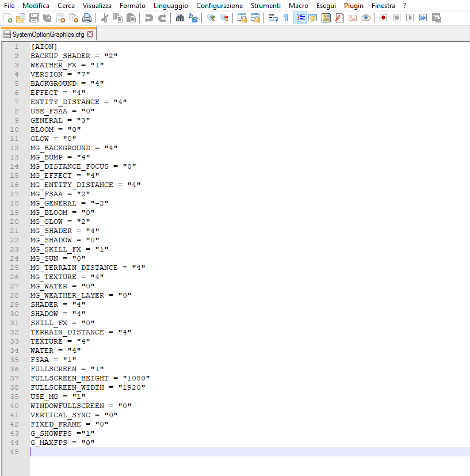Toggle show all characters pilcrow icon
The image size is (470, 476).
click(286, 18)
